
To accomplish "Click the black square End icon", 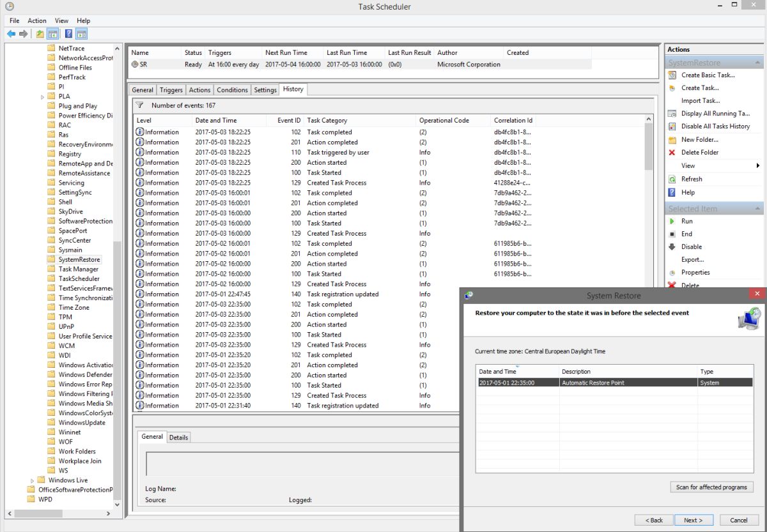I will 672,234.
